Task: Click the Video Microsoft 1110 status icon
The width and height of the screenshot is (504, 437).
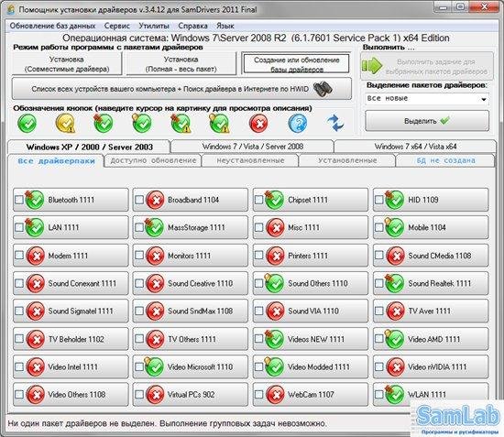Action: [x=154, y=366]
